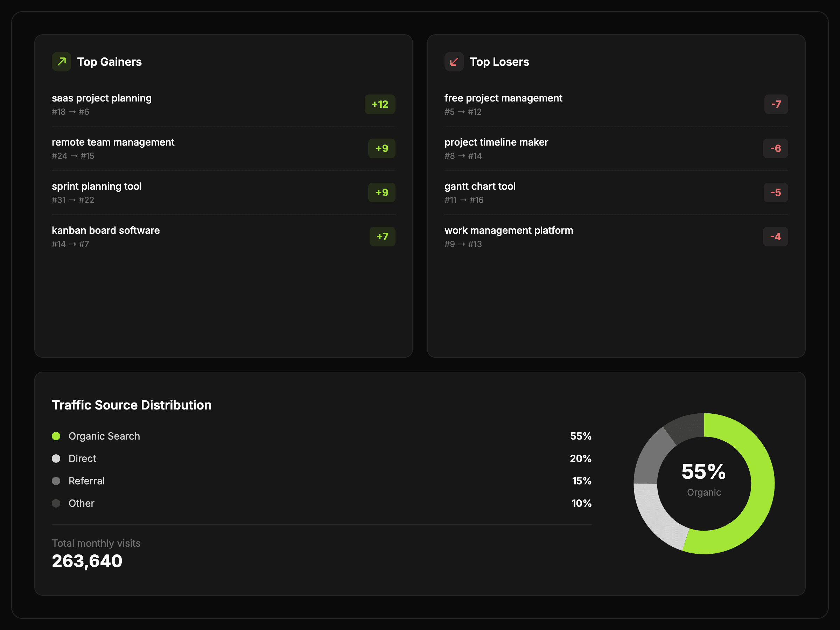Click the -4 badge for work management platform

pos(776,236)
